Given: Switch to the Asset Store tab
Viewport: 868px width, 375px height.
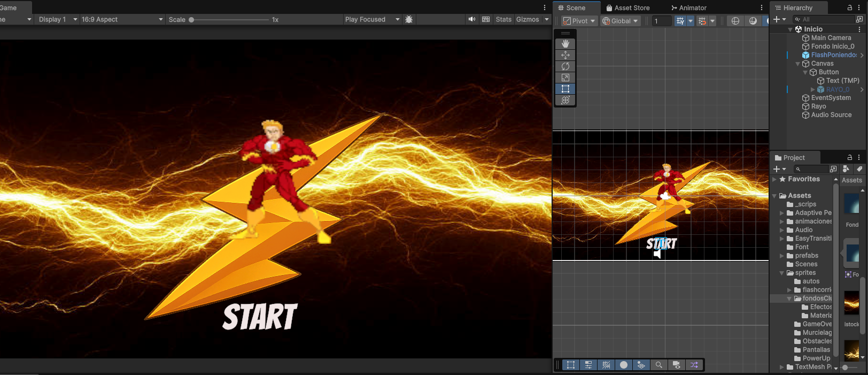Looking at the screenshot, I should point(628,7).
